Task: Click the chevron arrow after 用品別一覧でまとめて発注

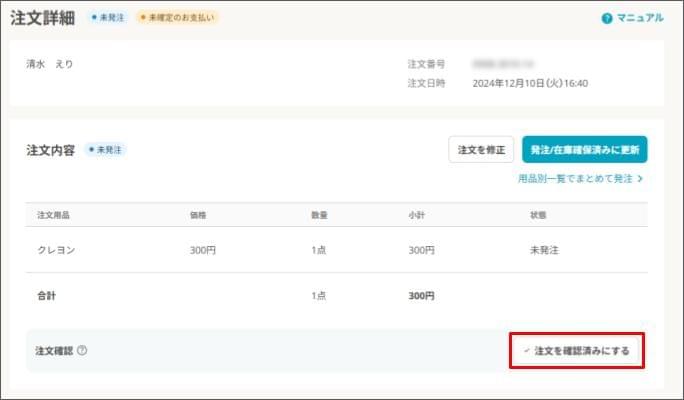Action: pos(640,179)
